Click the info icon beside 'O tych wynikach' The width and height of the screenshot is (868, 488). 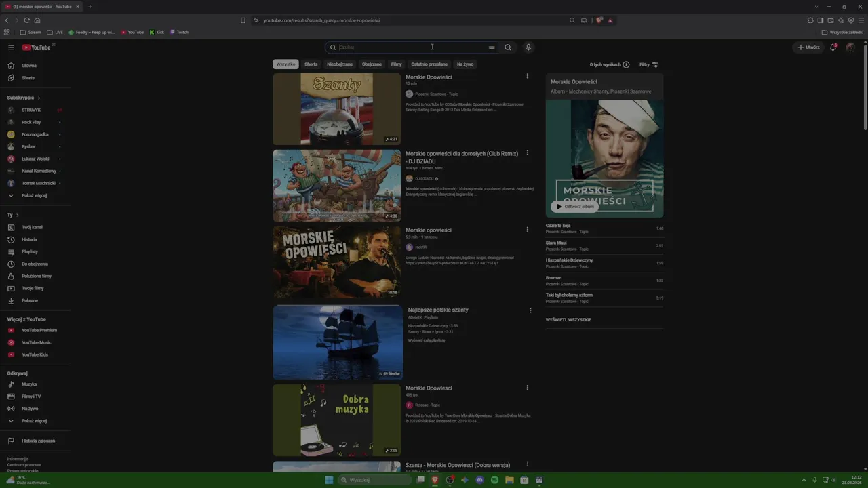click(x=626, y=64)
